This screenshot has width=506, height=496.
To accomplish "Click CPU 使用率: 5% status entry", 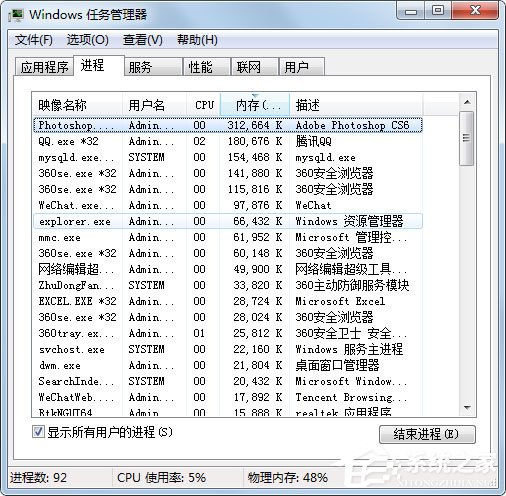I will click(x=161, y=478).
